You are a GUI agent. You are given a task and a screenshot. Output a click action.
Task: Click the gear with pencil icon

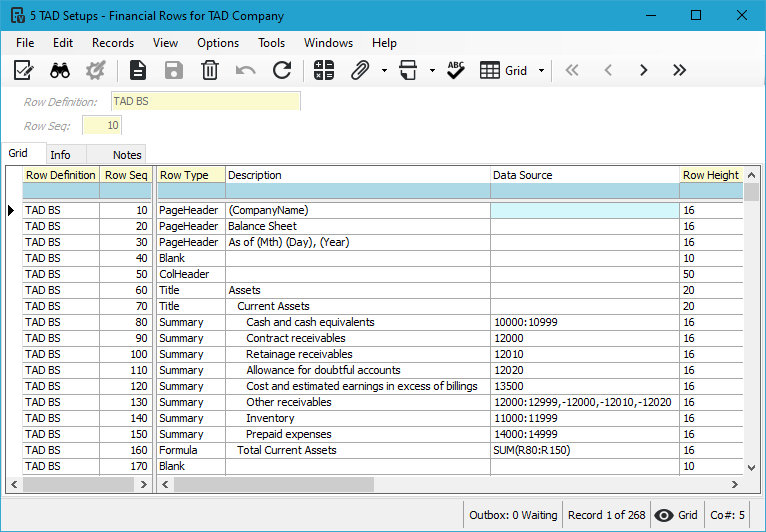(x=95, y=70)
